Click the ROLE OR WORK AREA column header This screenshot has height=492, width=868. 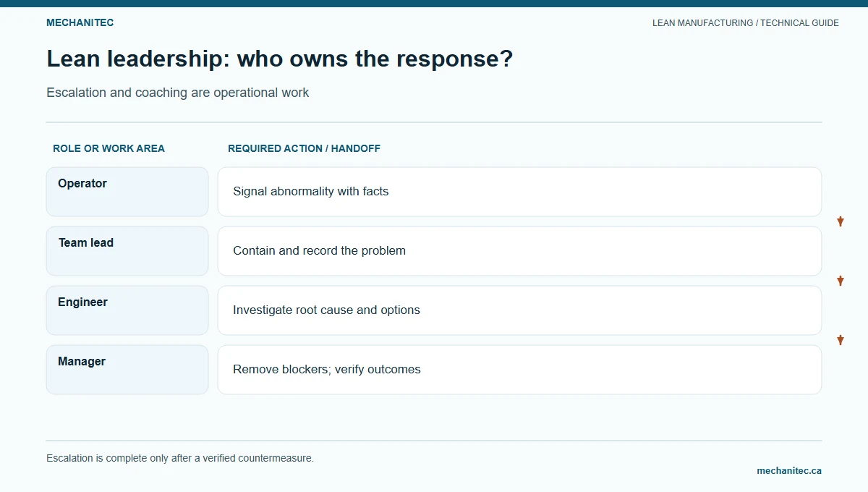point(109,148)
